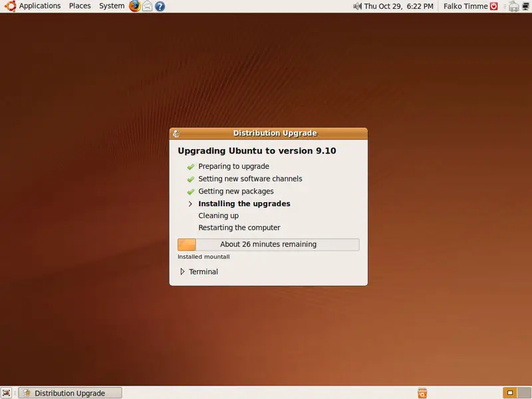Launch the mail envelope icon in top panel
532x399 pixels.
pyautogui.click(x=147, y=6)
